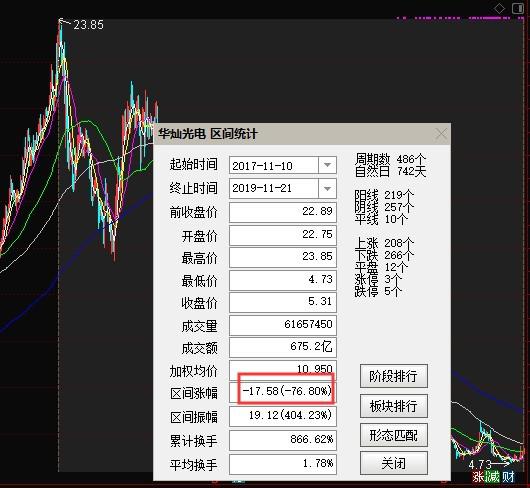This screenshot has width=530, height=488.
Task: Open the 终止时间 date dropdown arrow
Action: point(327,188)
